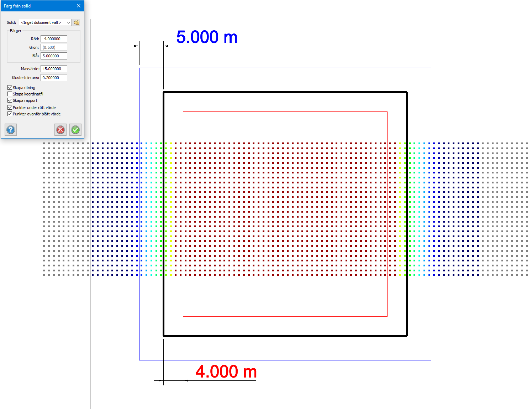Click the Röd value input field
Image resolution: width=532 pixels, height=416 pixels.
54,39
